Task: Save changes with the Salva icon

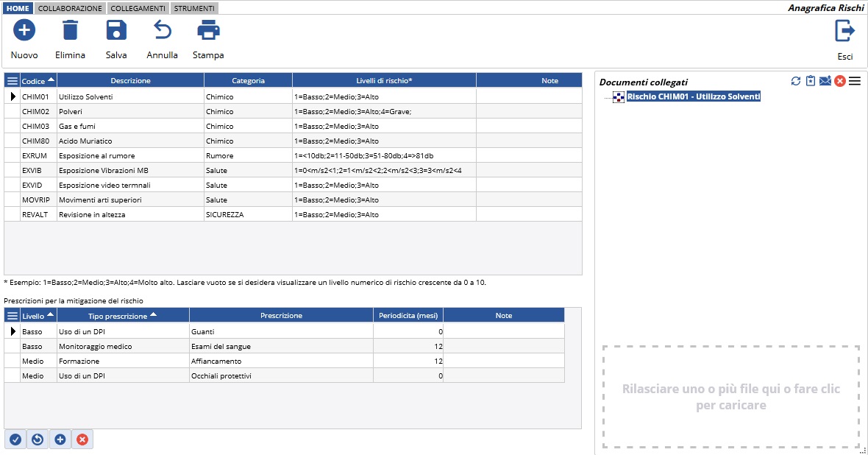Action: (x=116, y=31)
